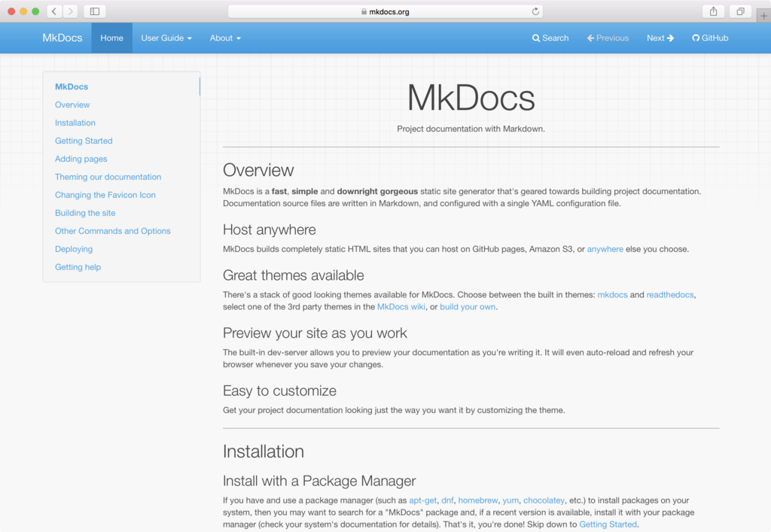Click the Install with a Package Manager heading
The width and height of the screenshot is (771, 532).
click(319, 481)
